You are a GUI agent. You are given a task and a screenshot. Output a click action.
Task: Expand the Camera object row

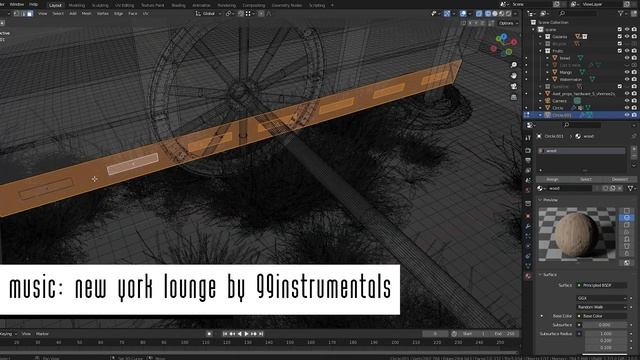coord(540,101)
